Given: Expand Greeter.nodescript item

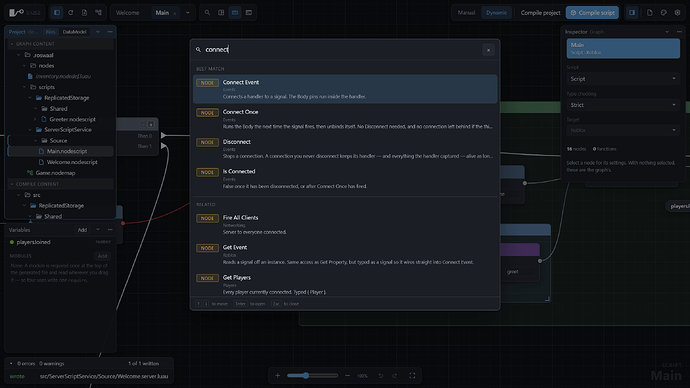Looking at the screenshot, I should point(36,119).
